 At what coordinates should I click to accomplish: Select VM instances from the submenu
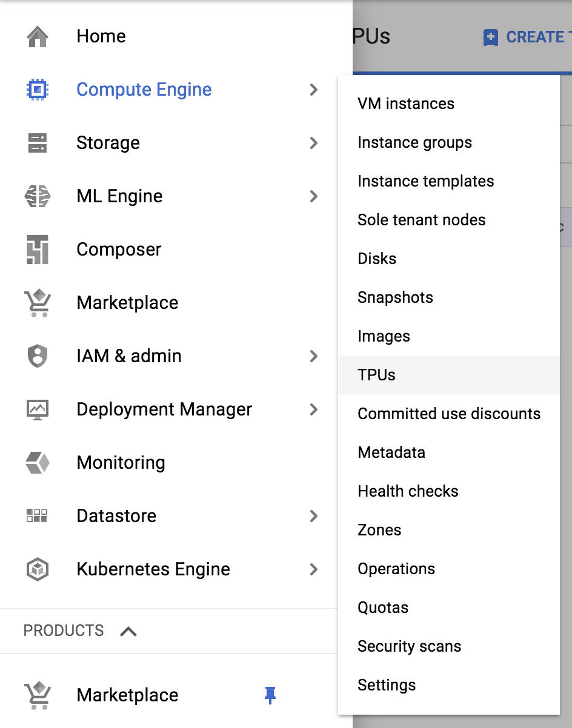405,103
